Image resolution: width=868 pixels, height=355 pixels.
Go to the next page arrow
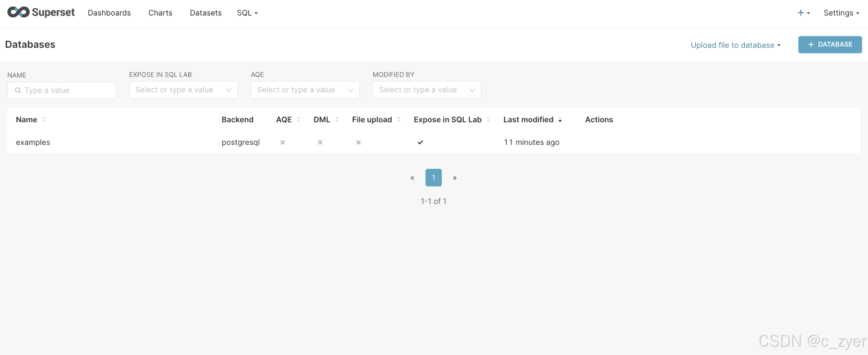pos(455,178)
